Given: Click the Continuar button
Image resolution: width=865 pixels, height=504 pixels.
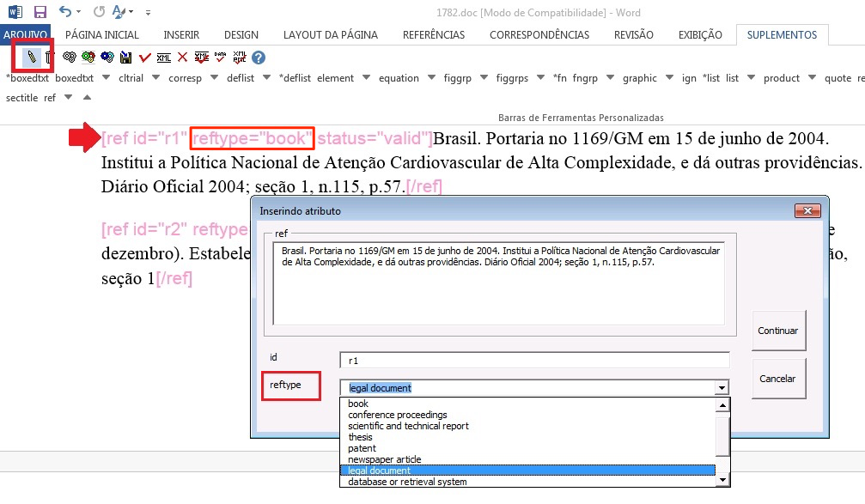Looking at the screenshot, I should coord(778,331).
